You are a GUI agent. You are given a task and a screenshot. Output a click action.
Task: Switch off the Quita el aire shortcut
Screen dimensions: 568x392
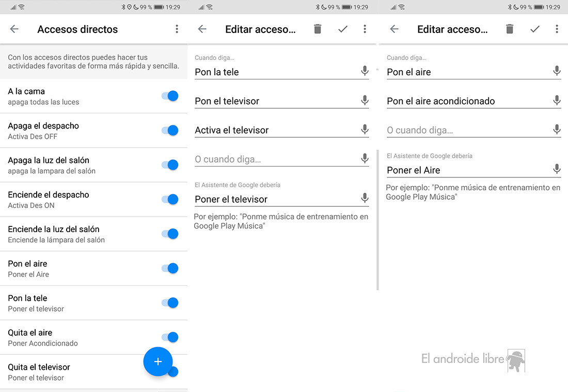(x=170, y=337)
